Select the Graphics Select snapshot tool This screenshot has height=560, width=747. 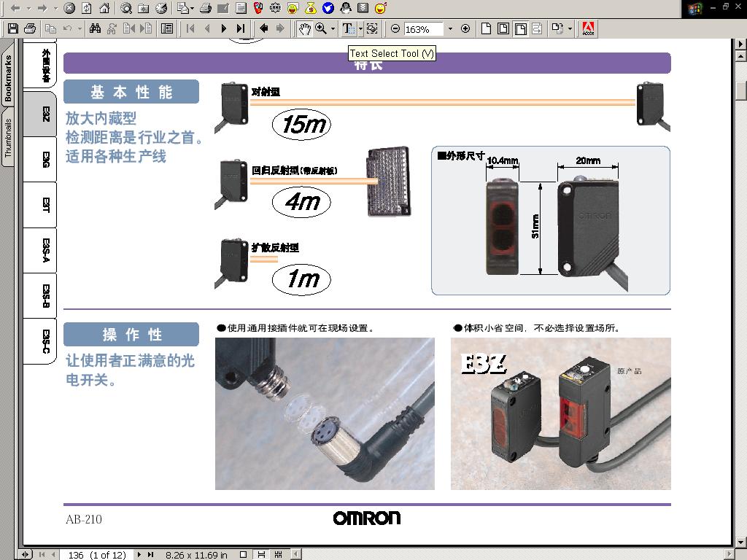(x=372, y=28)
